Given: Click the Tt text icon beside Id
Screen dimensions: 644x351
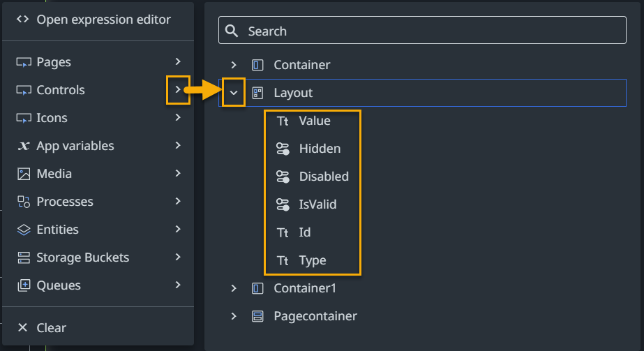Looking at the screenshot, I should pos(283,233).
